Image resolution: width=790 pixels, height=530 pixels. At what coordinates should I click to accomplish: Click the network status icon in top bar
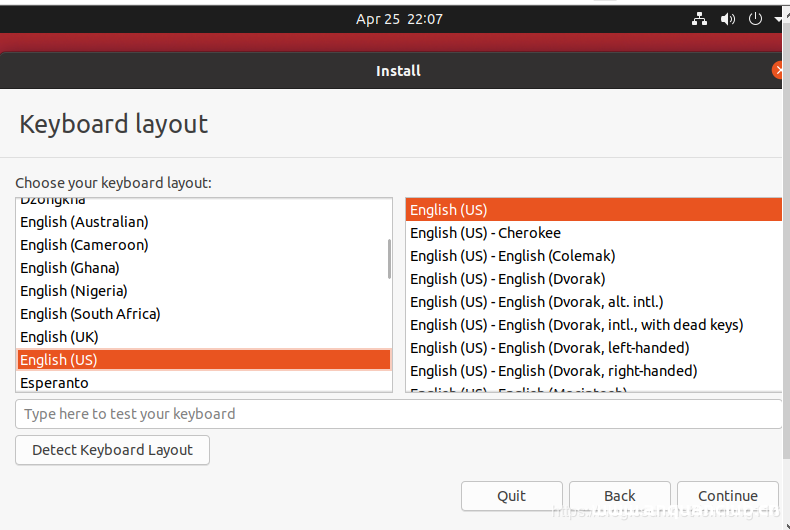click(x=699, y=19)
